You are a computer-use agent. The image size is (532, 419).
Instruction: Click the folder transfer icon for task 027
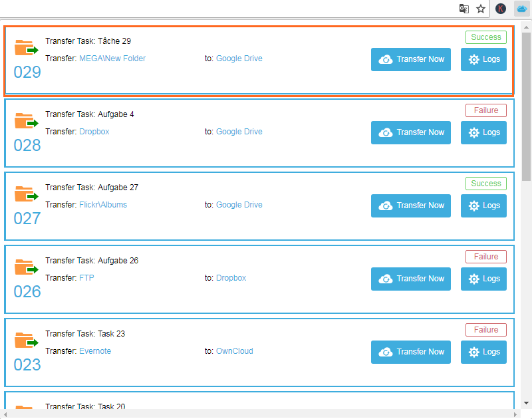(27, 196)
